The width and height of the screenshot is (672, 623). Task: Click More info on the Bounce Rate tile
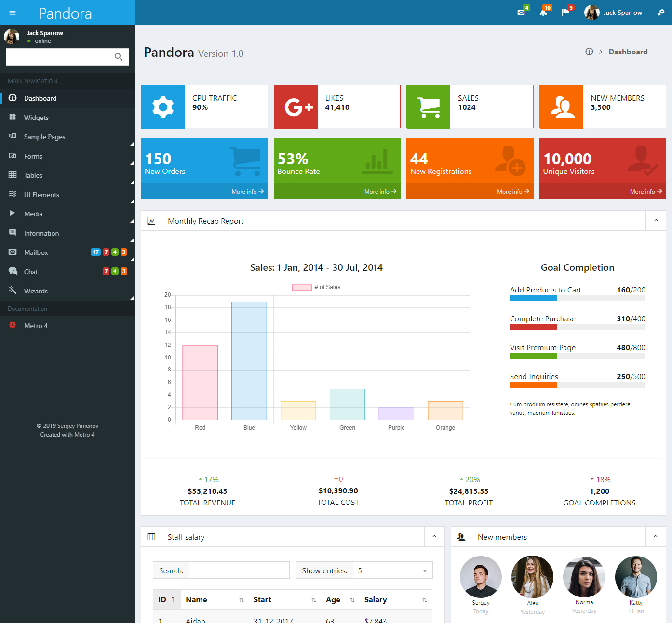click(x=380, y=191)
